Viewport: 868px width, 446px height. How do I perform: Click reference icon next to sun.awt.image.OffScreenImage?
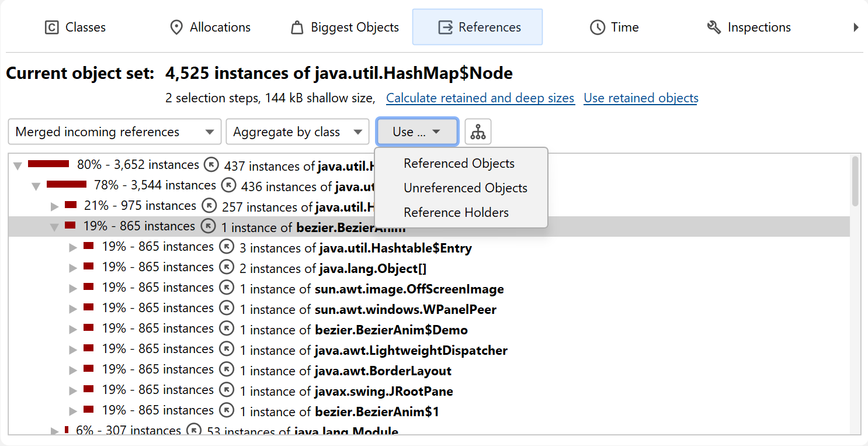(x=227, y=288)
